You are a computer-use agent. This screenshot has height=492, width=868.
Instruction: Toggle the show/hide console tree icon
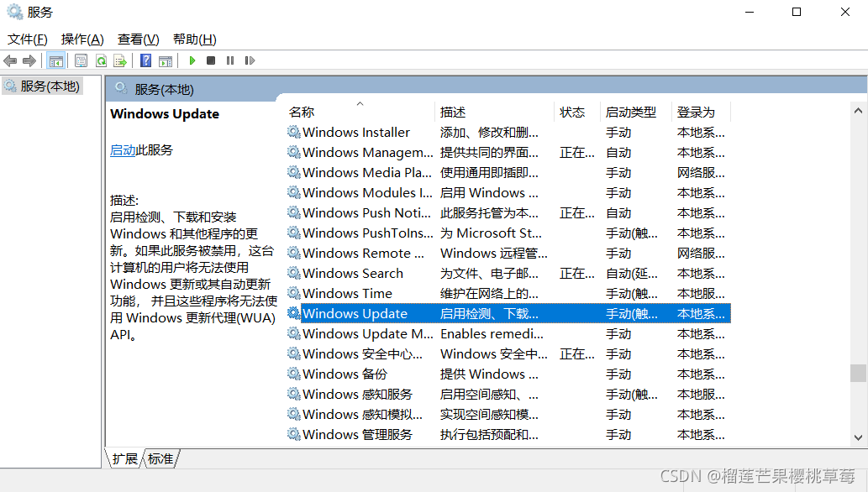56,61
